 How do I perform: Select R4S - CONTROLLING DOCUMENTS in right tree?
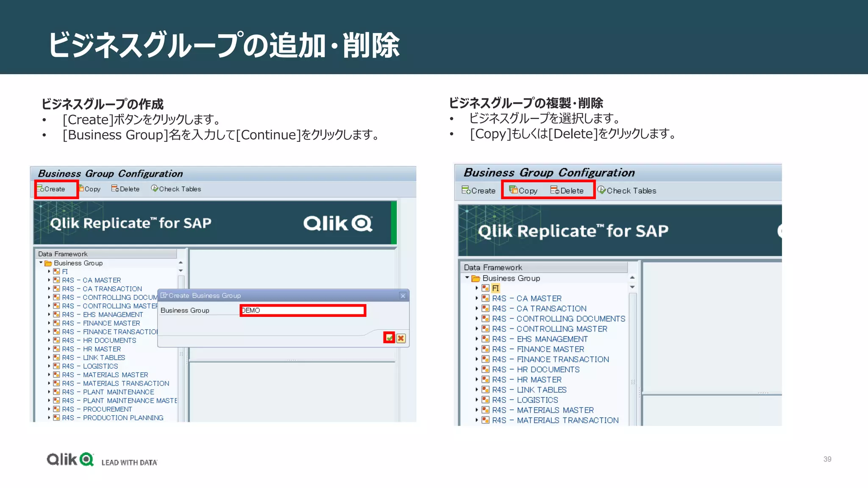coord(559,319)
